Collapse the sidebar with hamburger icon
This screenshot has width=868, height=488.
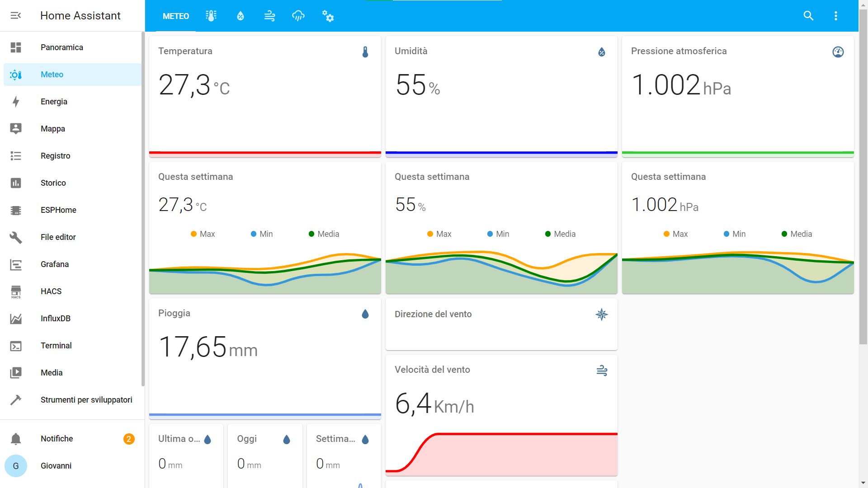16,16
